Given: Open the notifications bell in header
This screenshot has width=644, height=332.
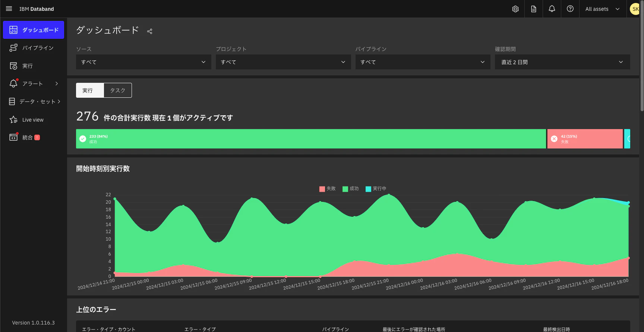Looking at the screenshot, I should coord(552,9).
